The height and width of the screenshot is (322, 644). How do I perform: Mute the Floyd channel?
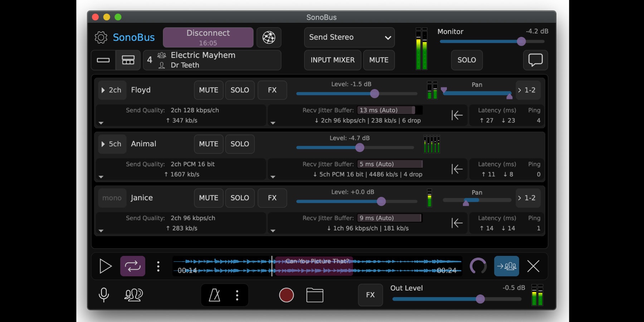[x=209, y=90]
